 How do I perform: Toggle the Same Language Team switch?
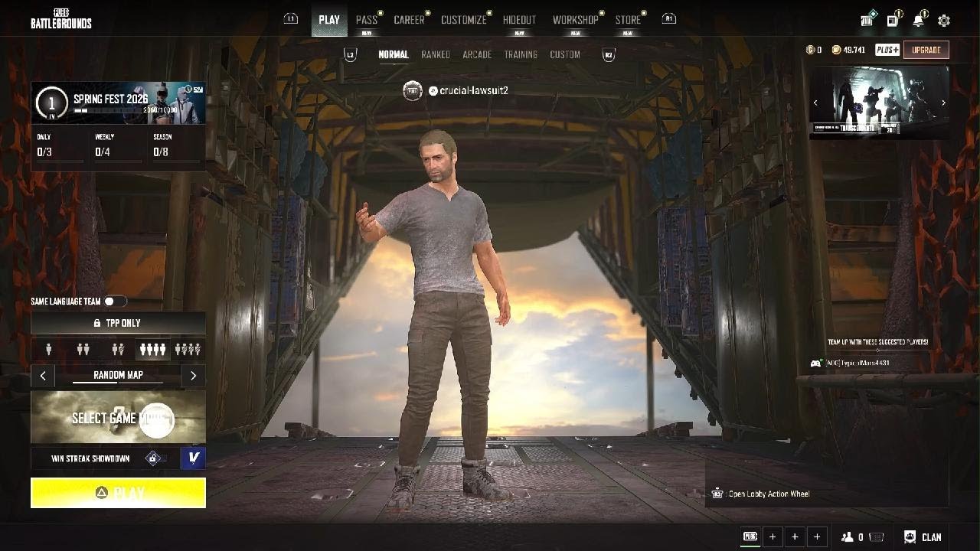point(115,302)
